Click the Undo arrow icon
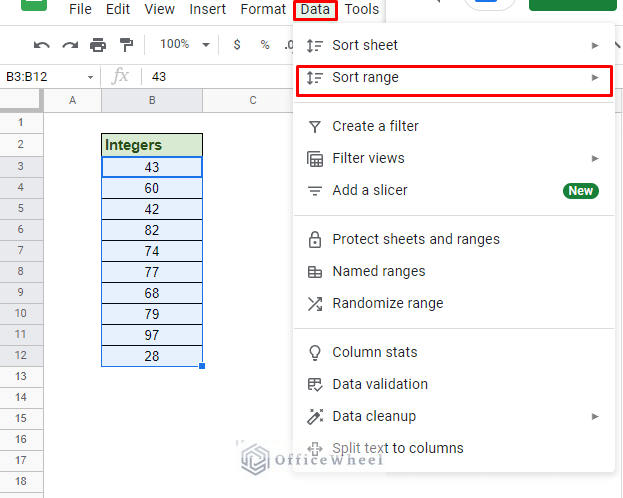The image size is (623, 498). pyautogui.click(x=42, y=45)
